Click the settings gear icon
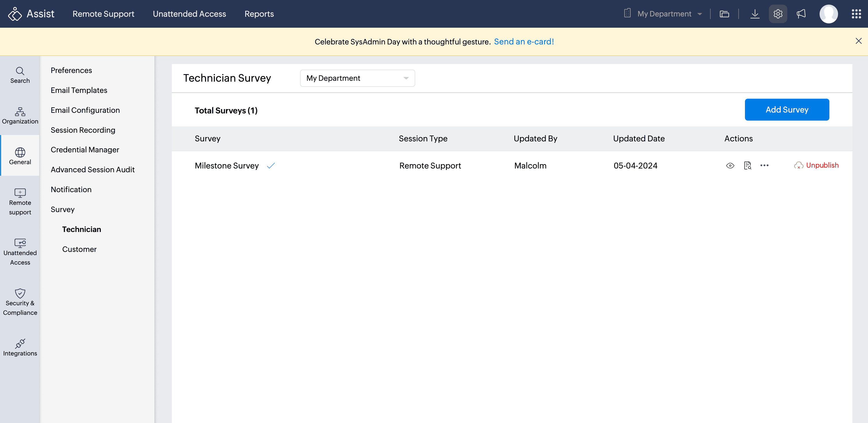Image resolution: width=868 pixels, height=423 pixels. coord(778,14)
